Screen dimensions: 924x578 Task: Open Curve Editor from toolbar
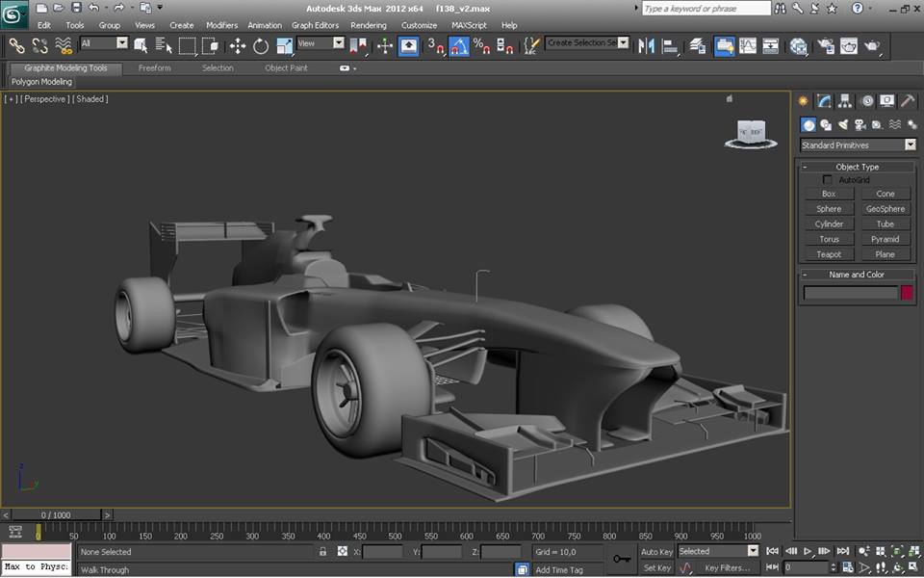[x=747, y=45]
